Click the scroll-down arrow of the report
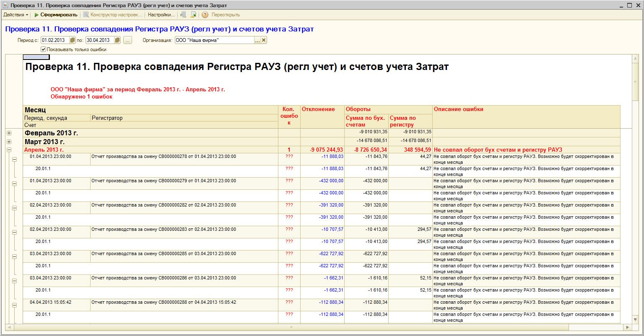This screenshot has width=644, height=336. click(x=635, y=320)
